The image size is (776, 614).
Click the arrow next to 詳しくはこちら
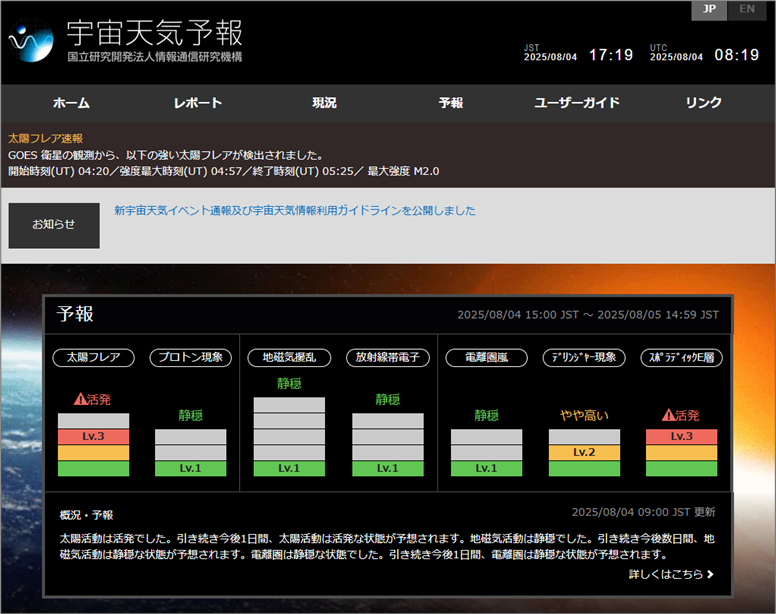click(x=711, y=574)
